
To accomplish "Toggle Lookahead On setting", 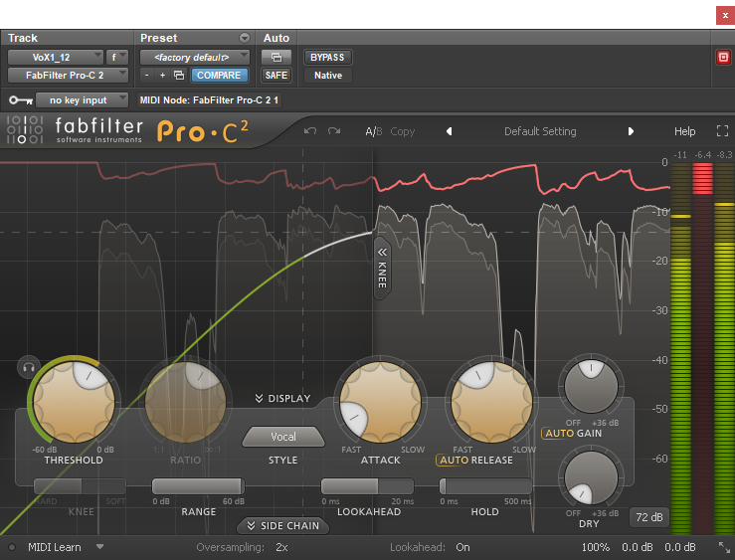I will [x=462, y=547].
